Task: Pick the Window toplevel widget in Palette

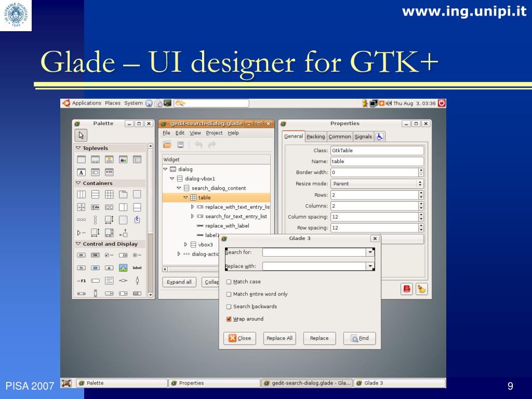Action: pyautogui.click(x=82, y=159)
